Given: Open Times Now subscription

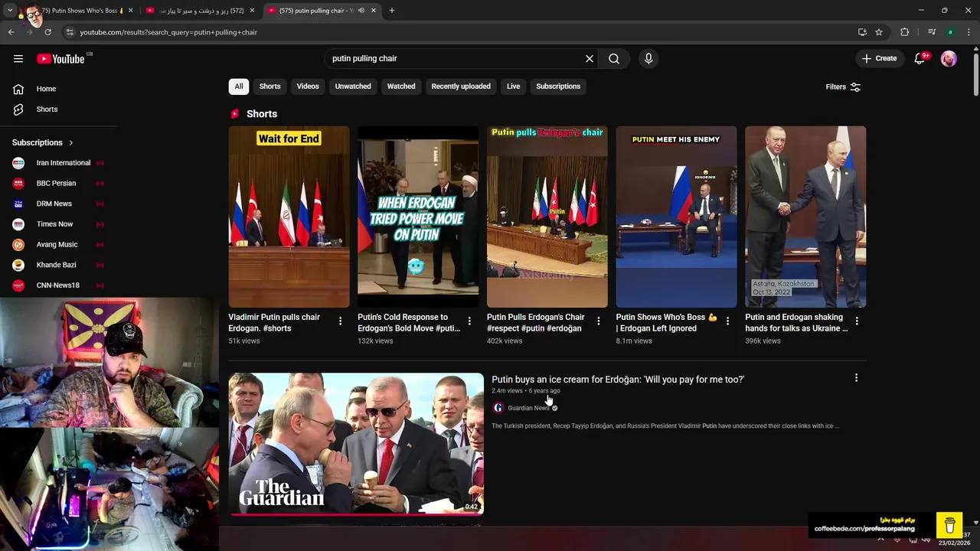Looking at the screenshot, I should tap(58, 224).
